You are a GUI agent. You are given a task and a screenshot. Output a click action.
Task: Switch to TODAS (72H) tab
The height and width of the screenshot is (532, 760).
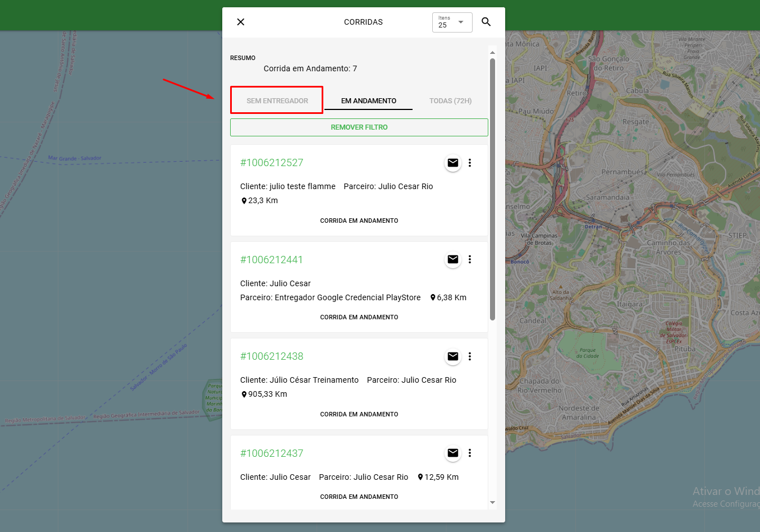(x=450, y=101)
